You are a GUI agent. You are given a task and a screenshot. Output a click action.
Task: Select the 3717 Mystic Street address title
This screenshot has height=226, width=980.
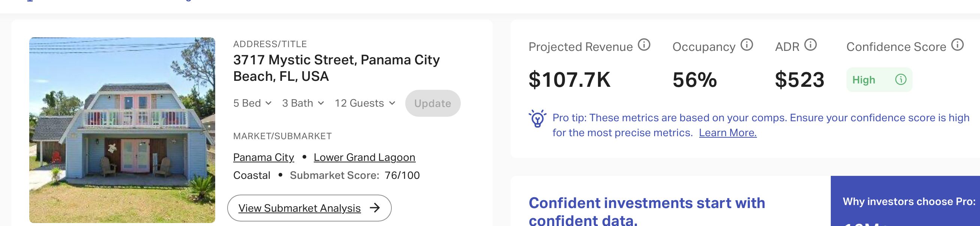tap(336, 68)
